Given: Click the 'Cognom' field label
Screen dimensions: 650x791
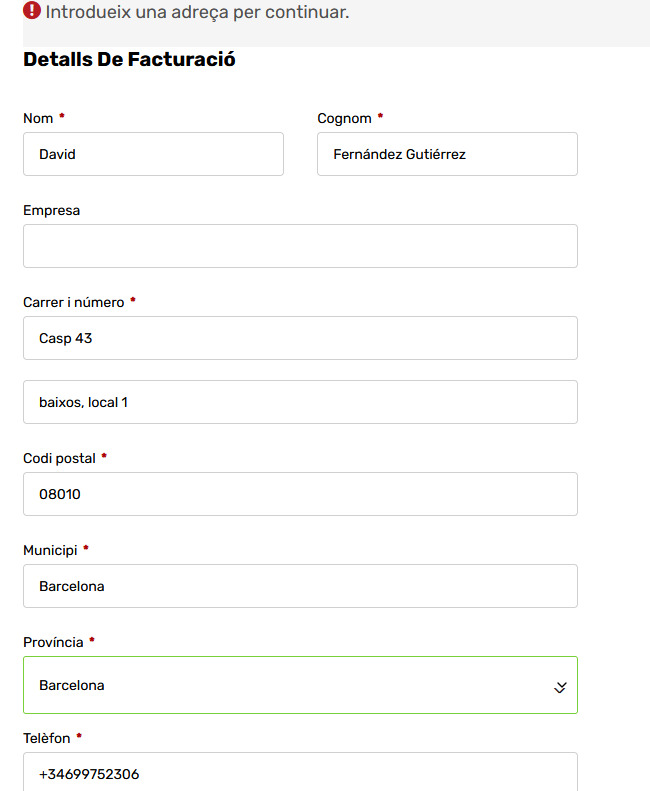Looking at the screenshot, I should click(x=344, y=118).
